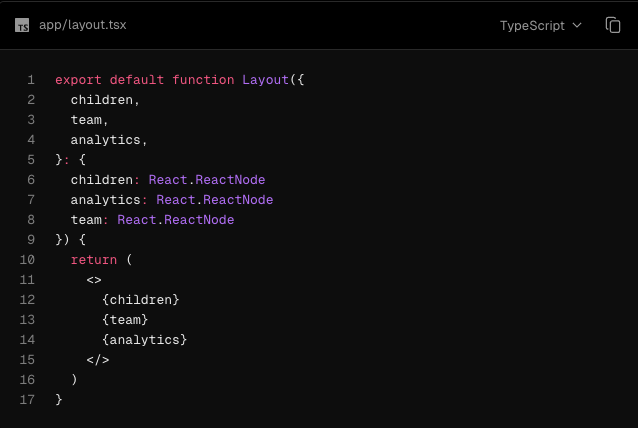This screenshot has width=638, height=428.
Task: Click line number 1 in gutter
Action: click(x=31, y=80)
